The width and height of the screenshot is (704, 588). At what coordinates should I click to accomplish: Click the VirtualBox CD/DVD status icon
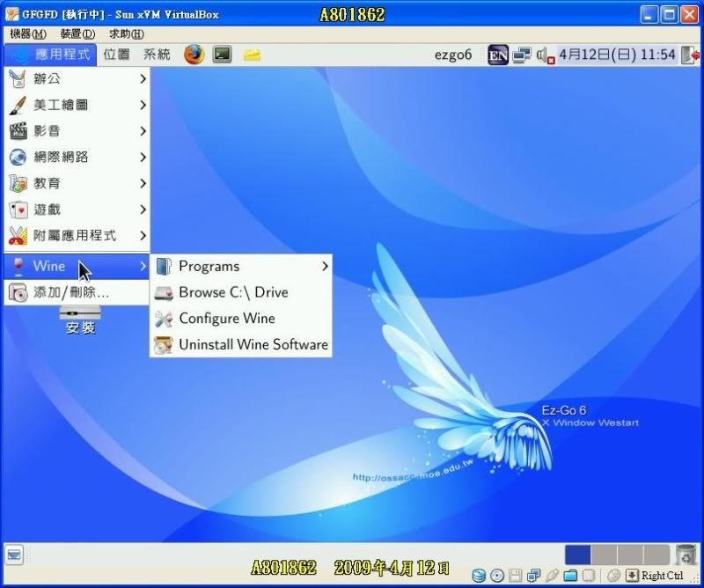tap(497, 576)
